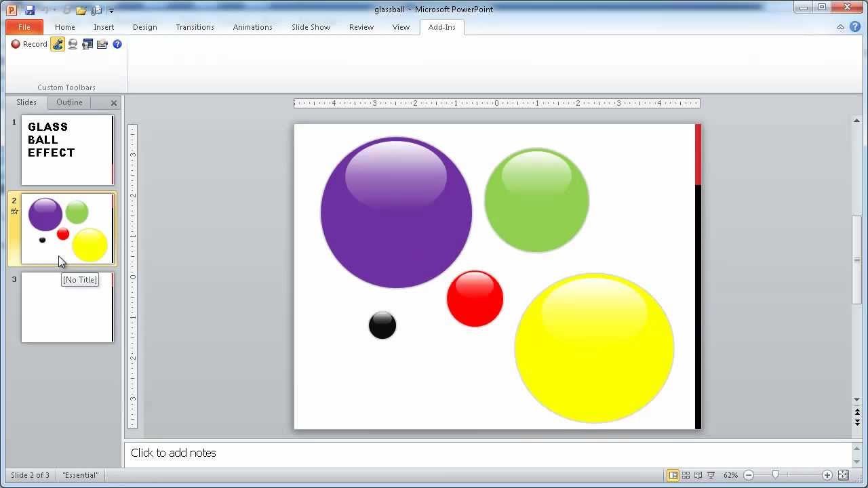Switch to the Design ribbon tab

point(144,27)
